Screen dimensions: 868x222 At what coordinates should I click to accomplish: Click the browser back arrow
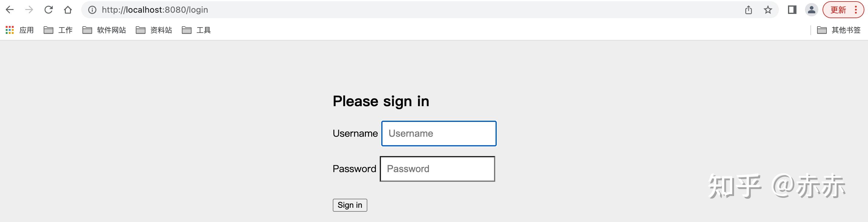(10, 10)
